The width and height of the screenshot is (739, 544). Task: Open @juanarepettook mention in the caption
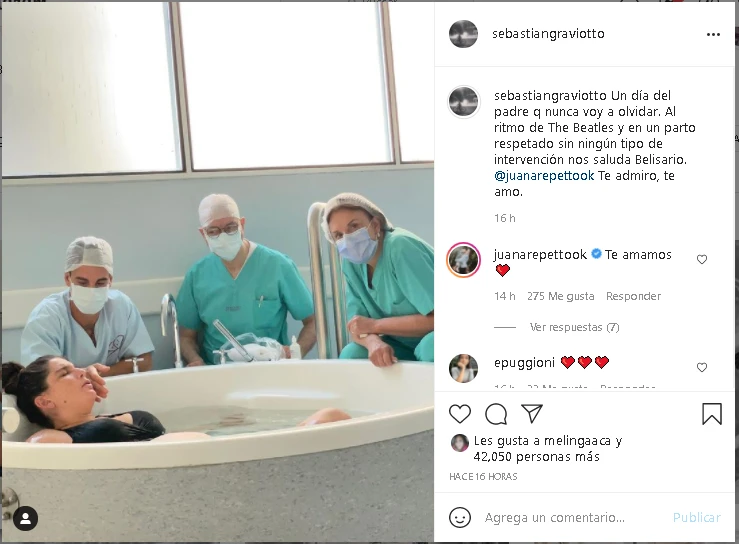(544, 176)
